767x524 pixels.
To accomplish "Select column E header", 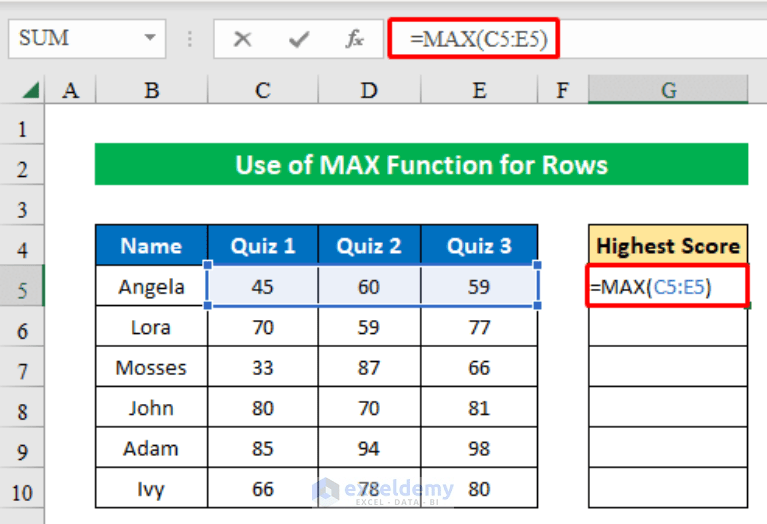I will pos(479,90).
